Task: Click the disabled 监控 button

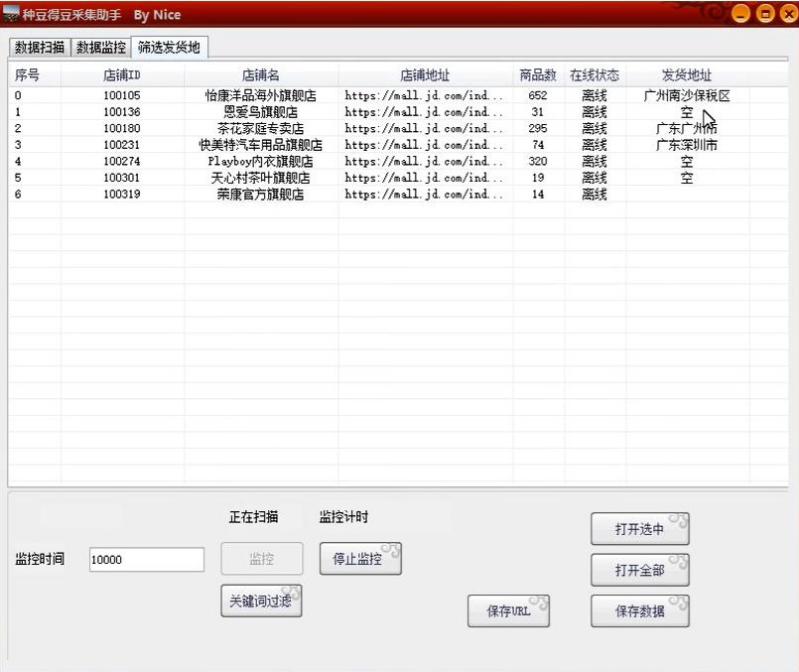Action: (x=261, y=558)
